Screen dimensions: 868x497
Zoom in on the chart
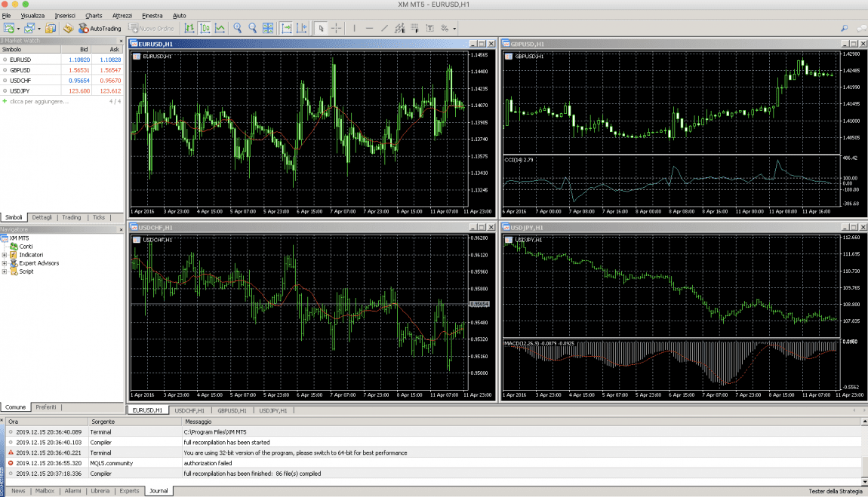237,28
